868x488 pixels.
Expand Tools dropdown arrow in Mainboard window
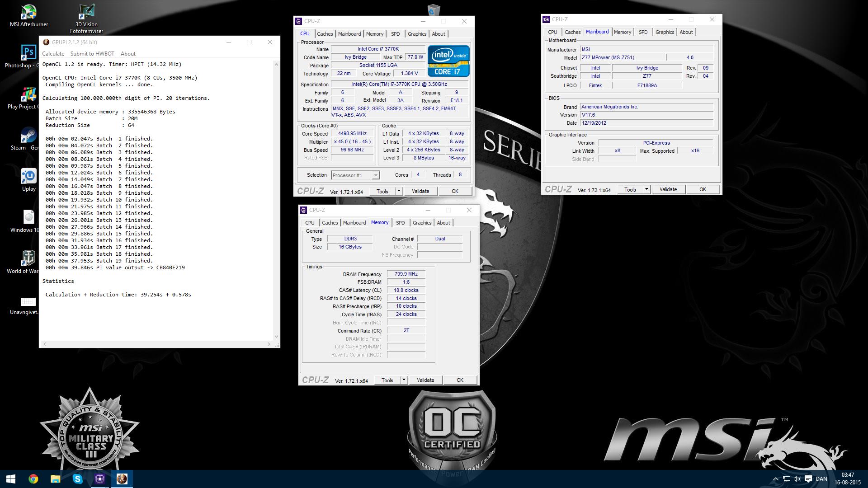646,189
